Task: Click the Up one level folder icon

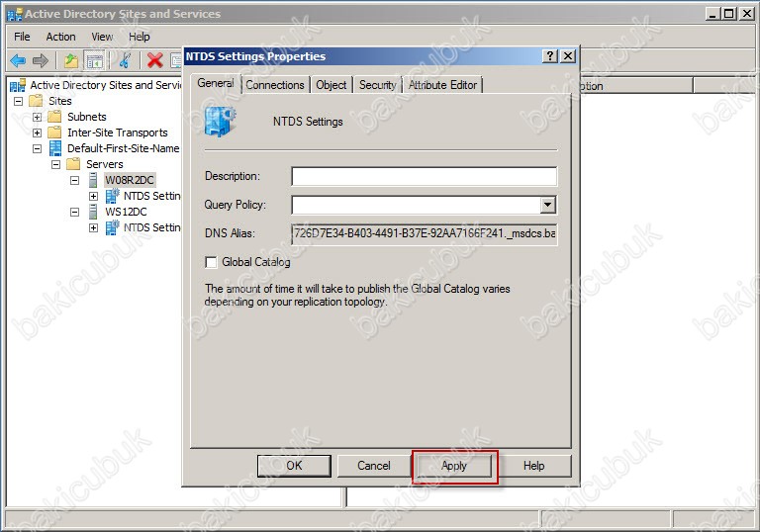Action: click(x=71, y=61)
